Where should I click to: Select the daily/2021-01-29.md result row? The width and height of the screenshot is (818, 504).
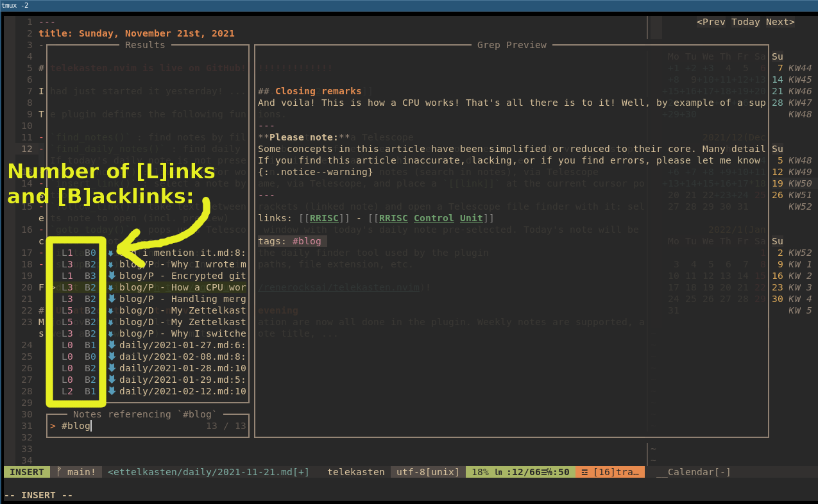[182, 380]
